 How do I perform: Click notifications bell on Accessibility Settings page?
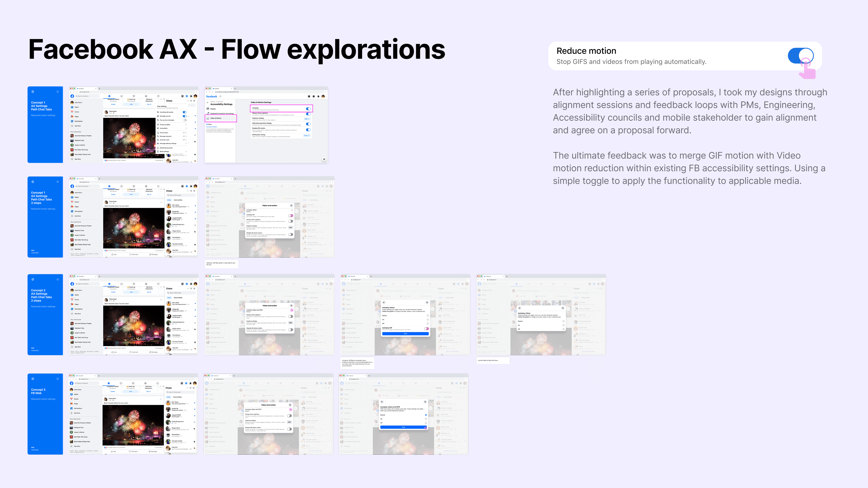[x=318, y=96]
